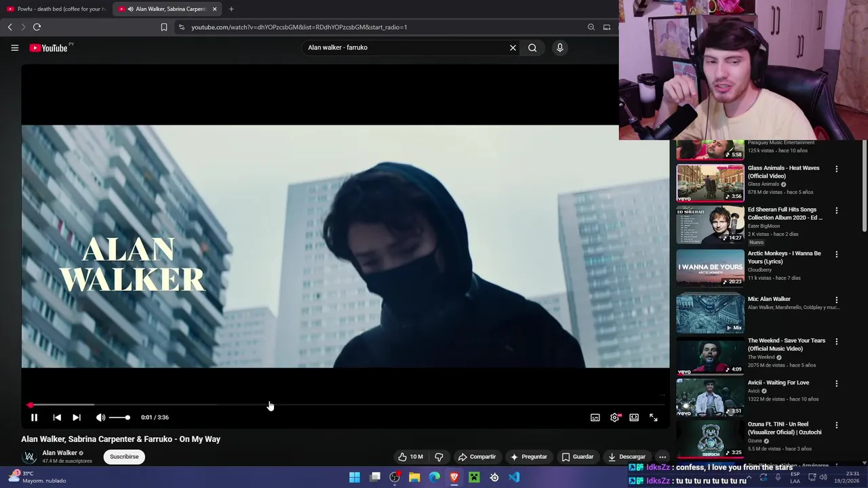Open Task View on the taskbar
868x488 pixels.
tap(375, 478)
